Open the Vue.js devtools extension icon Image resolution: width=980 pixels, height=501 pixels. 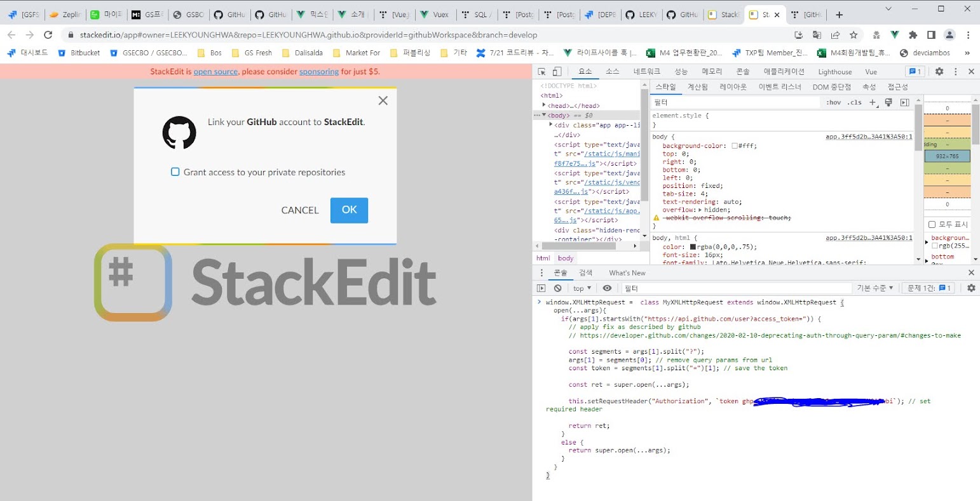pos(895,35)
